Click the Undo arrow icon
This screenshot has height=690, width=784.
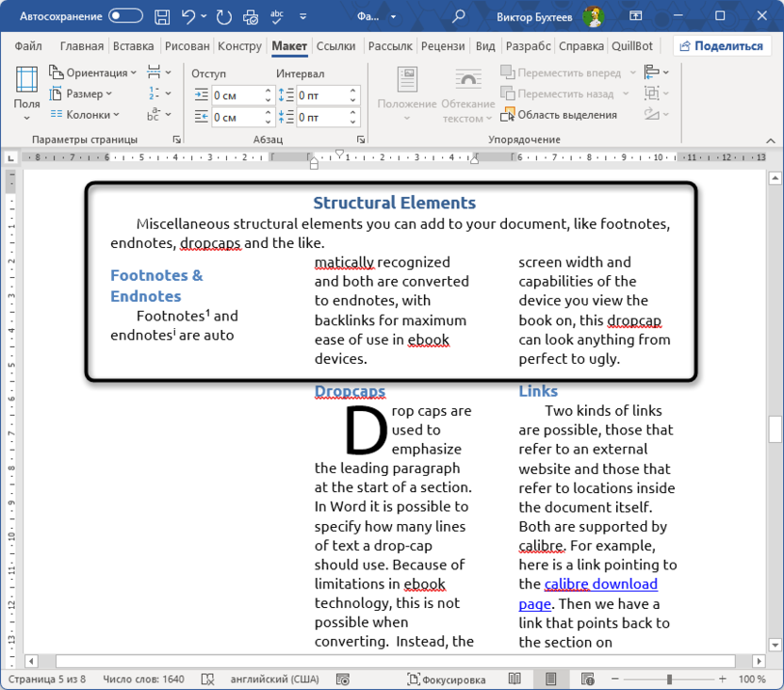point(188,16)
